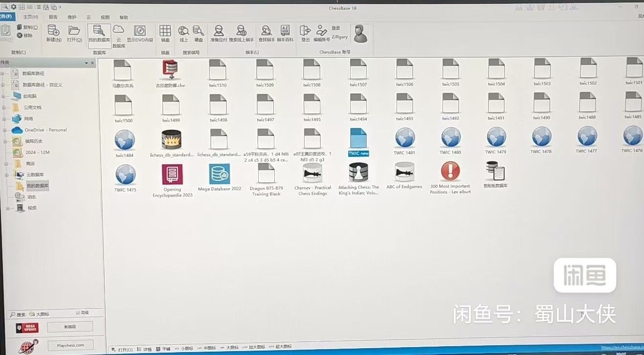Click the Find Player icon (查找棋手)

pyautogui.click(x=266, y=33)
